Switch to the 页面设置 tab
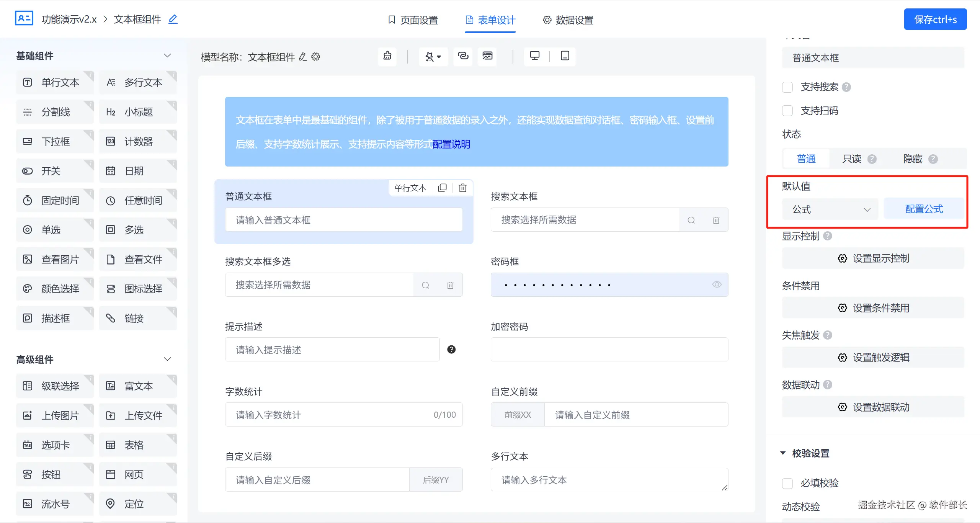 413,20
